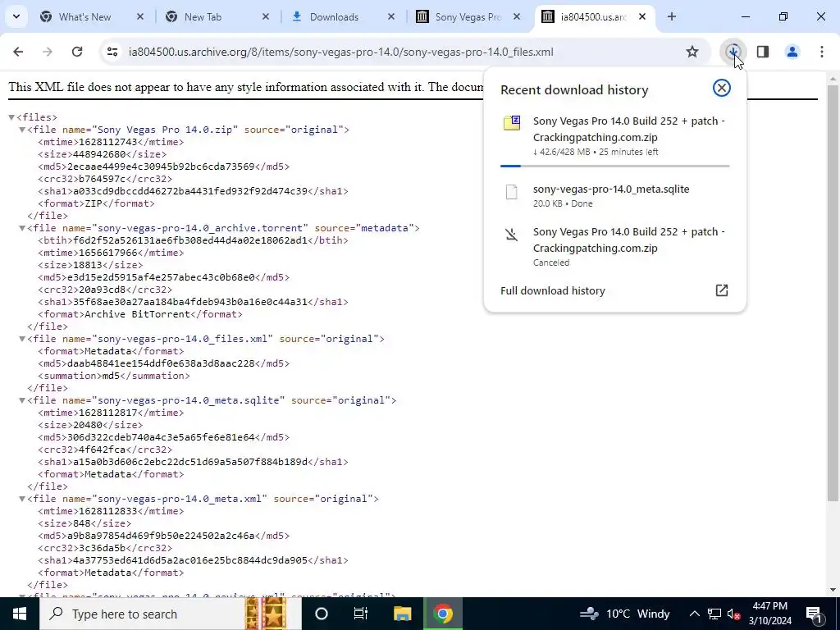This screenshot has width=840, height=630.
Task: Open Full download history
Action: pos(552,291)
